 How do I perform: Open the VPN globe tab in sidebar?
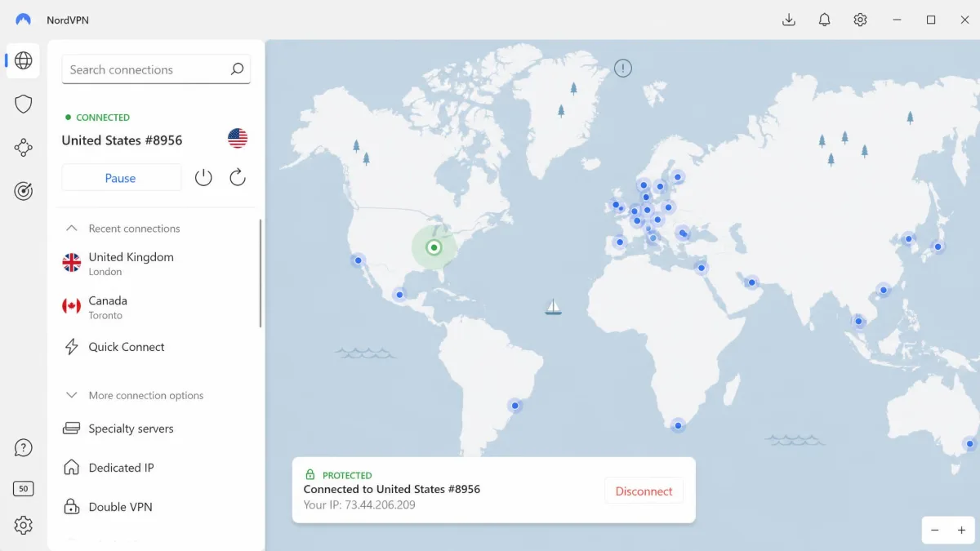point(24,60)
